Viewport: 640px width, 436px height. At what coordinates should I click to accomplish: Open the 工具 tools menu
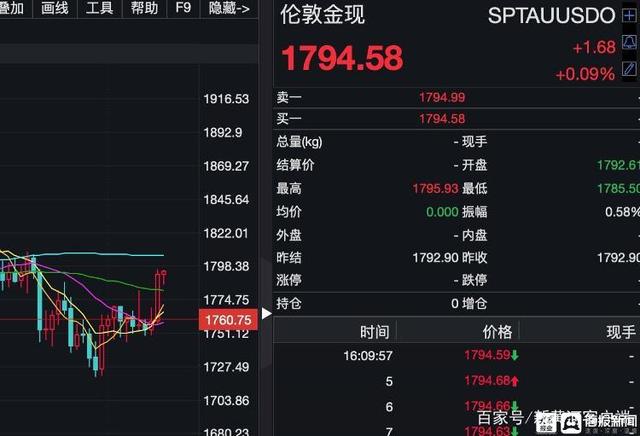(99, 9)
